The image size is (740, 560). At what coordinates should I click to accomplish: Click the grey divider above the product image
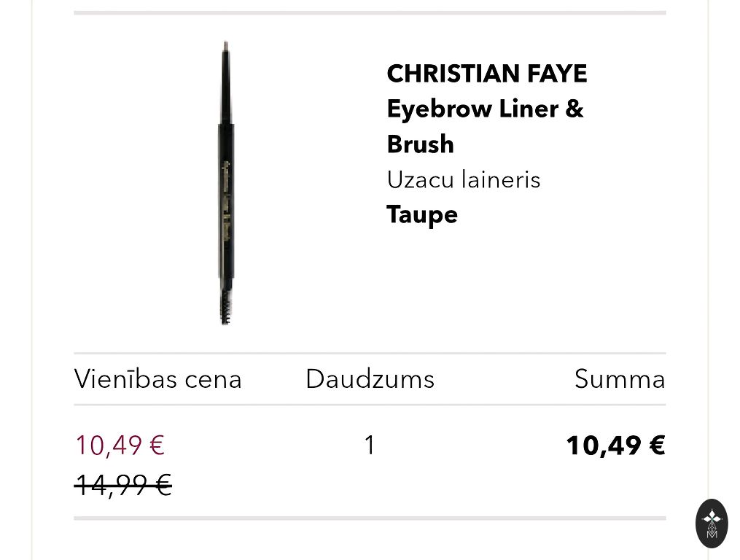coord(370,12)
